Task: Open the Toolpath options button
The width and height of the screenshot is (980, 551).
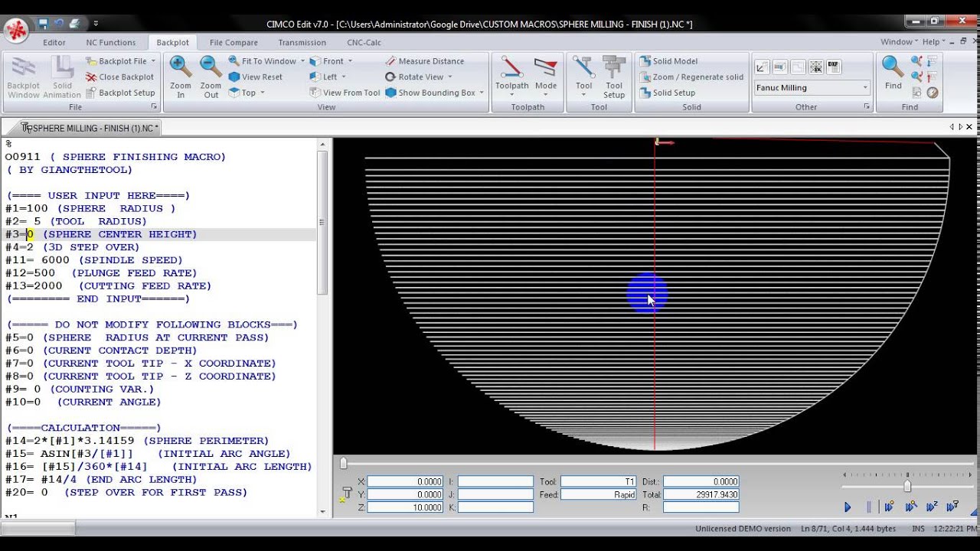Action: point(511,75)
